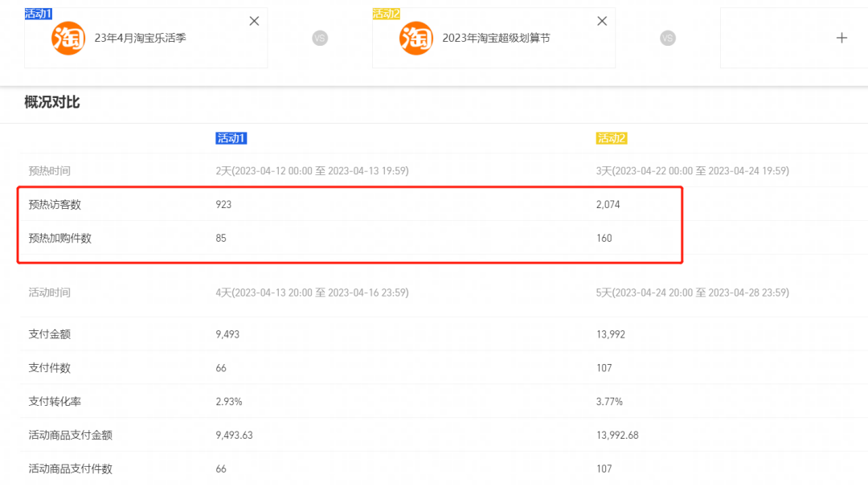Click the 13,992 支付金额 value for 活动2
The height and width of the screenshot is (495, 868).
(x=611, y=334)
